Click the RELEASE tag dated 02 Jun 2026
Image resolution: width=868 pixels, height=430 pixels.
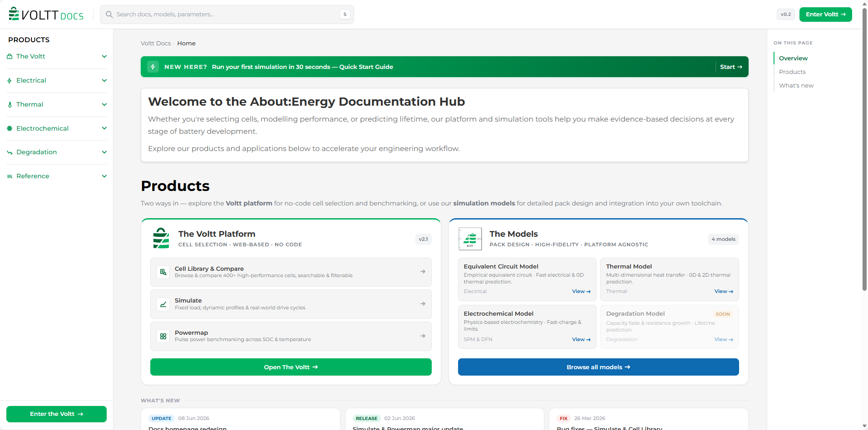point(366,418)
